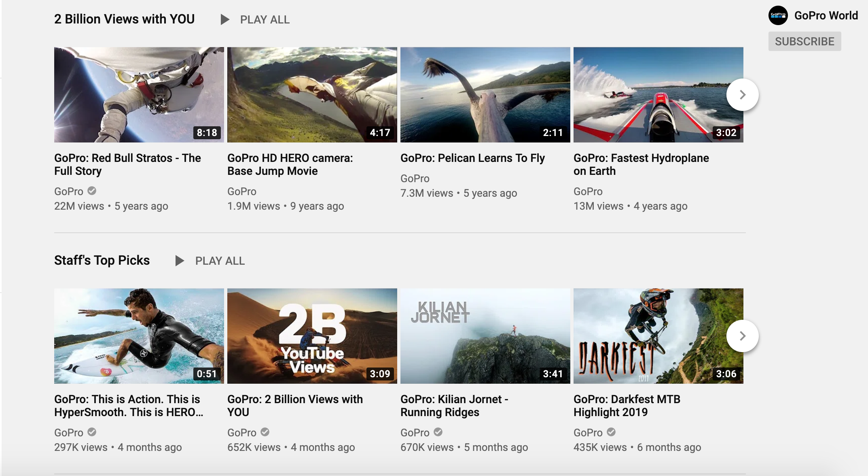Click the 8:18 duration badge
This screenshot has width=868, height=476.
207,132
